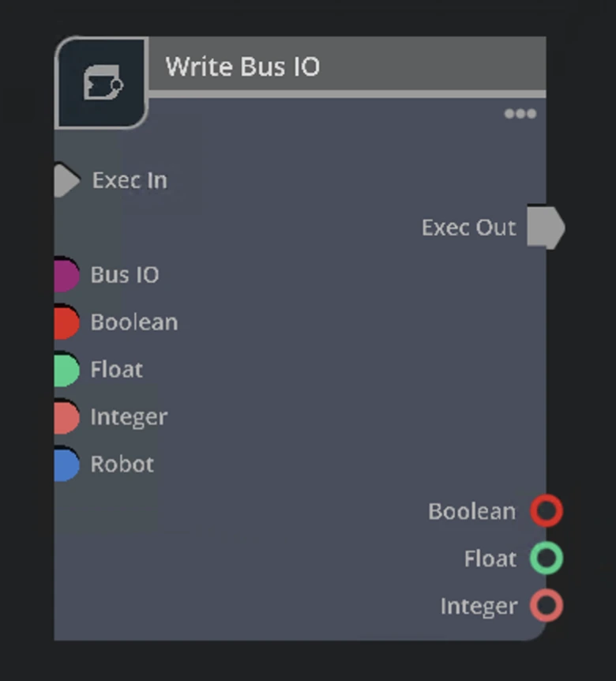Click the purple Bus IO input port
Screen dimensions: 616x681
coord(67,274)
